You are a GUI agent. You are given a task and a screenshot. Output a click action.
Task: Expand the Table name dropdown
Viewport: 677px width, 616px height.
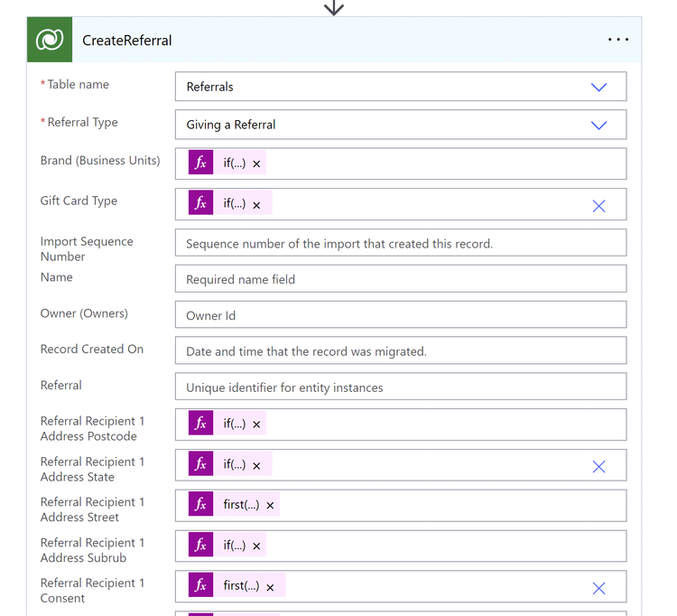pyautogui.click(x=598, y=87)
